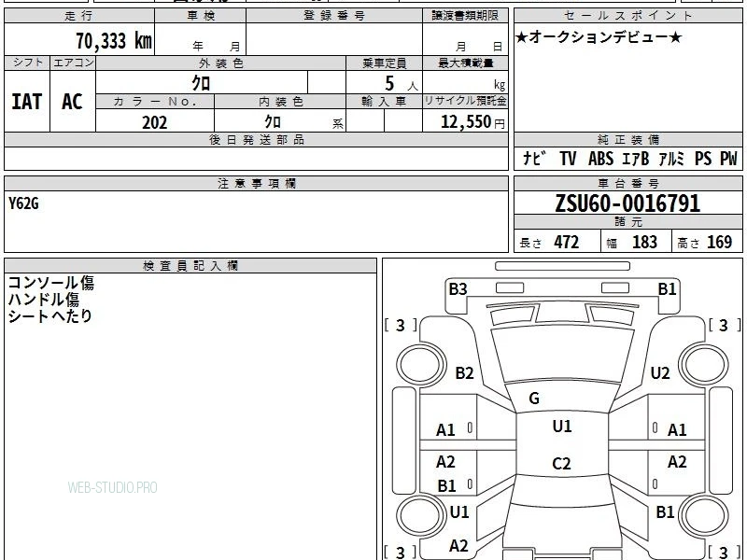Select the 外装色 header

point(220,63)
